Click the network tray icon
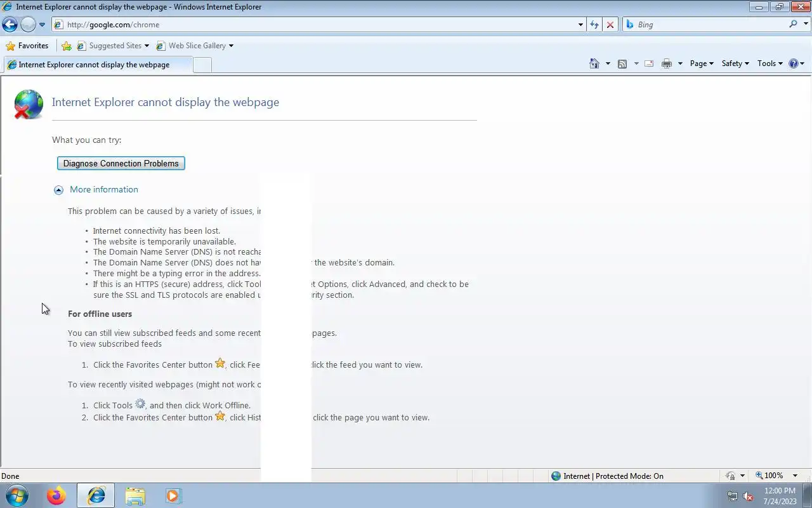Screen dimensions: 812x508 tap(733, 497)
